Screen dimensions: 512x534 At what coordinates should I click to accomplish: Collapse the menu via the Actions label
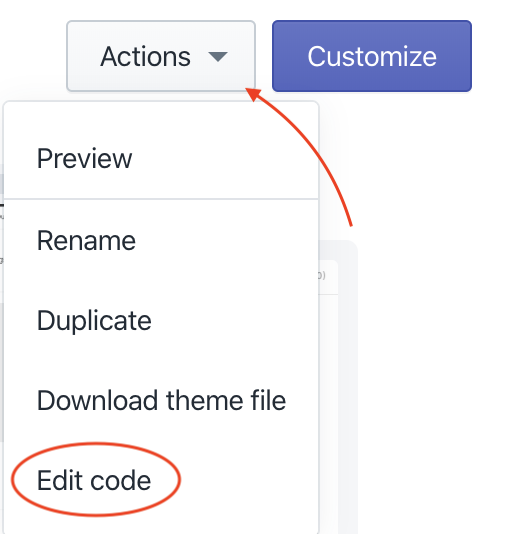pos(145,57)
